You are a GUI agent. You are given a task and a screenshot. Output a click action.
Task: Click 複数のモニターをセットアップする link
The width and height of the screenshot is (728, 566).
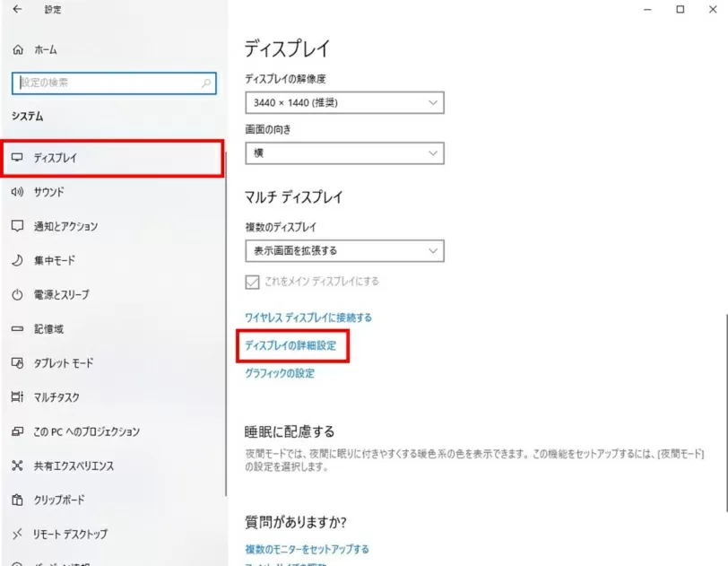pyautogui.click(x=307, y=549)
